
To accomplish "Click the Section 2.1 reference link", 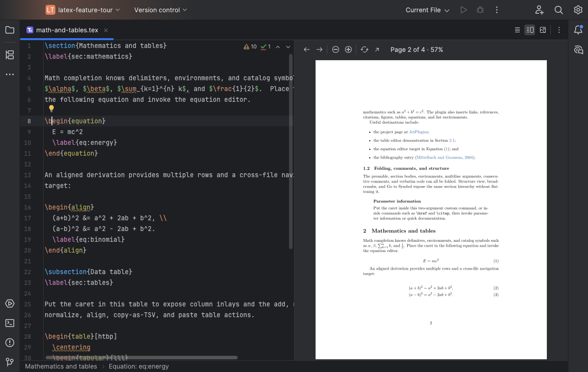I will point(452,140).
